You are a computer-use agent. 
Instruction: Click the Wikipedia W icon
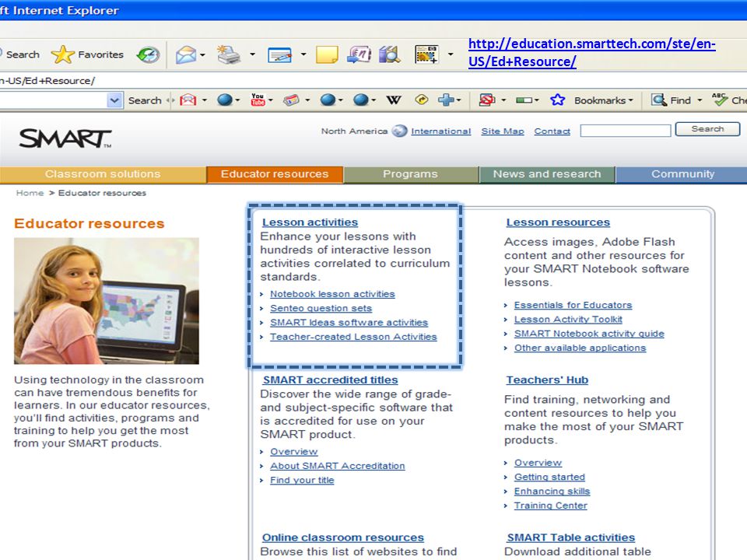[x=394, y=100]
